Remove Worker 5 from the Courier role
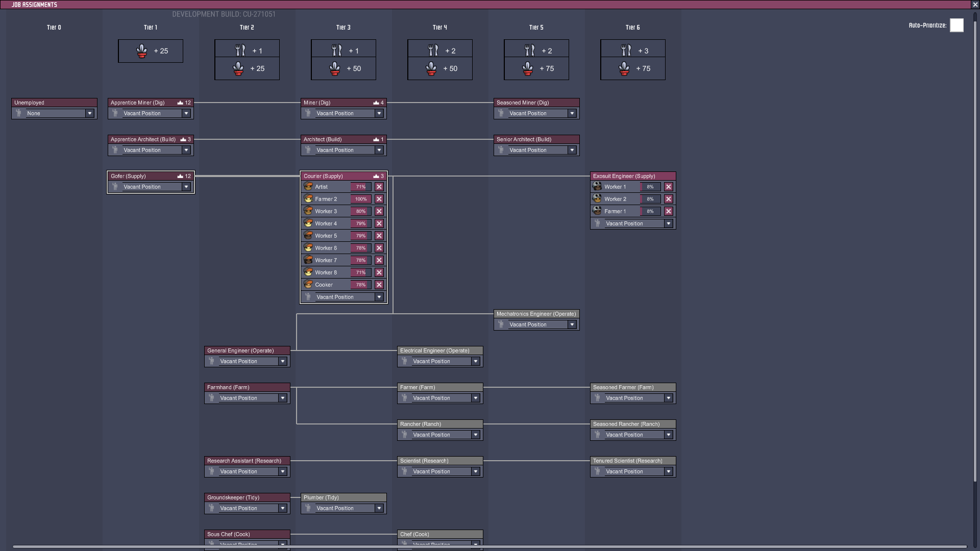The height and width of the screenshot is (551, 980). click(379, 236)
